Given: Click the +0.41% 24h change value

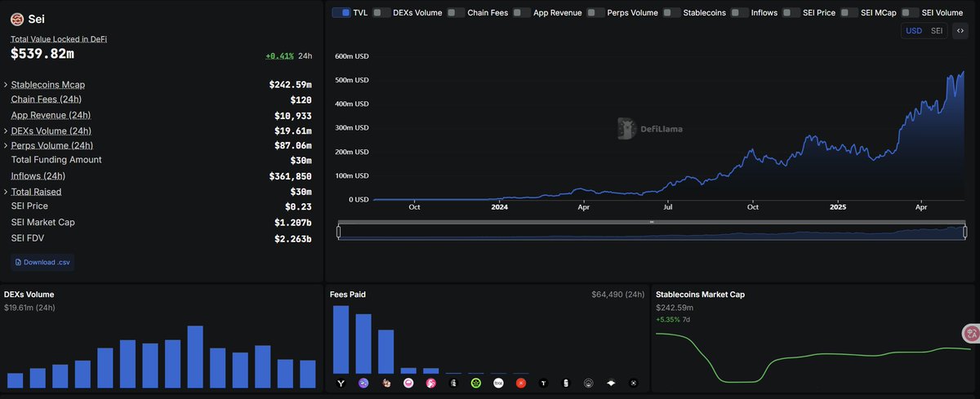Looking at the screenshot, I should [280, 56].
